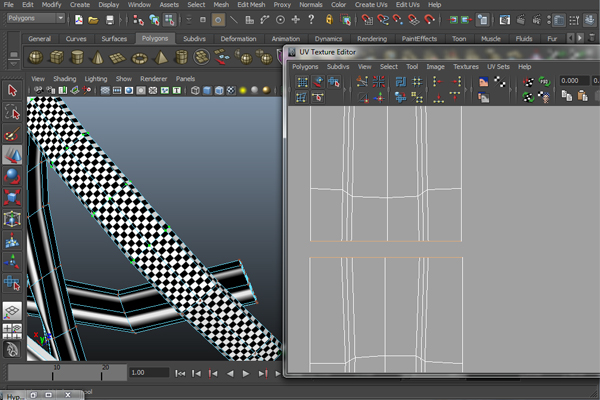Open a scene with the folder icon
The height and width of the screenshot is (400, 600).
click(x=93, y=20)
